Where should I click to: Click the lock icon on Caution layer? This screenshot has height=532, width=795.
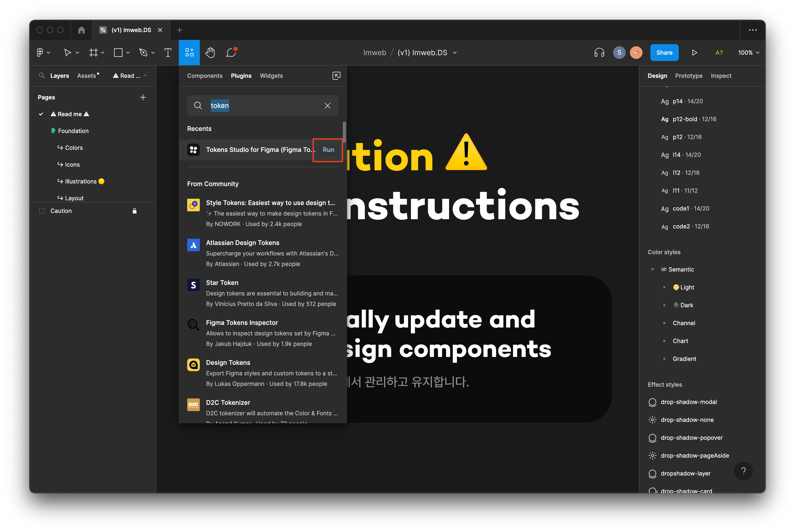(x=134, y=211)
